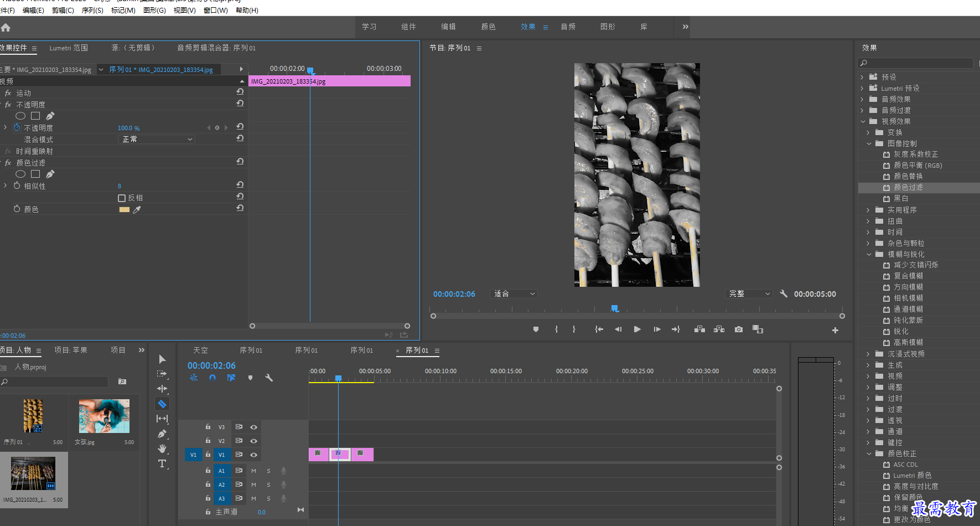Toggle snap magnet in timeline
This screenshot has height=526, width=980.
(x=212, y=378)
